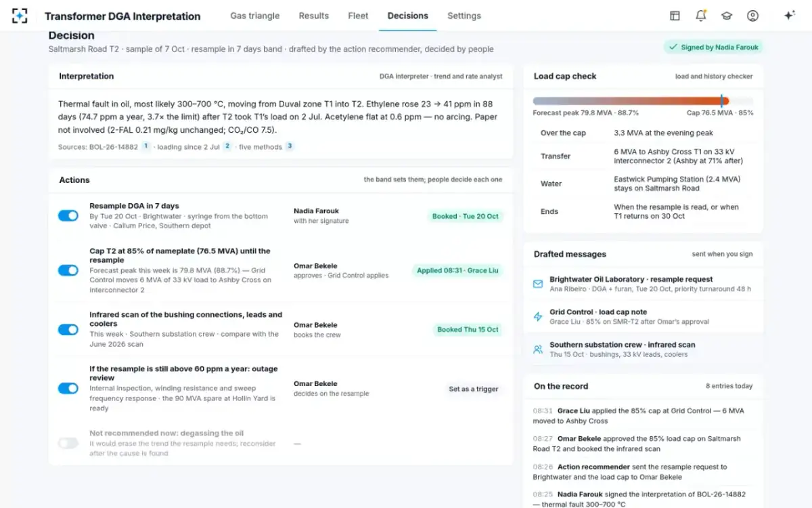Open the AI sparkle assistant icon
812x508 pixels.
pos(789,16)
